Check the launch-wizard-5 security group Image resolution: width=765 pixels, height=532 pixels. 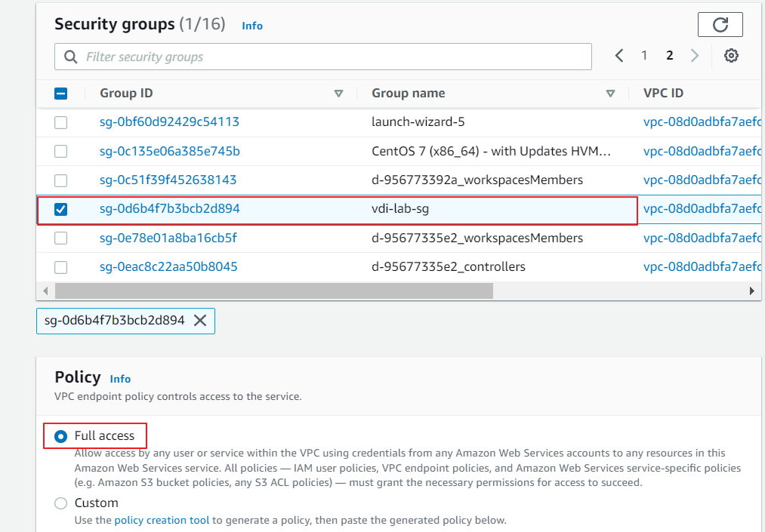[x=61, y=122]
